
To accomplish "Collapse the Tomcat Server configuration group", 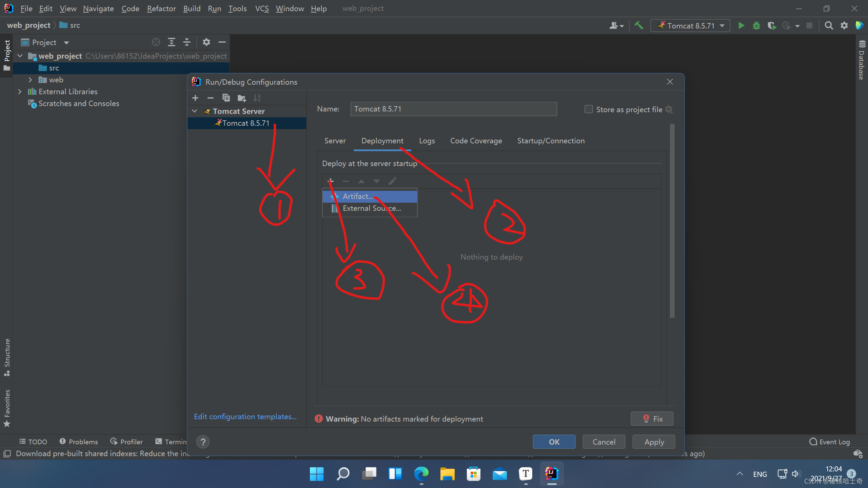I will [x=195, y=111].
